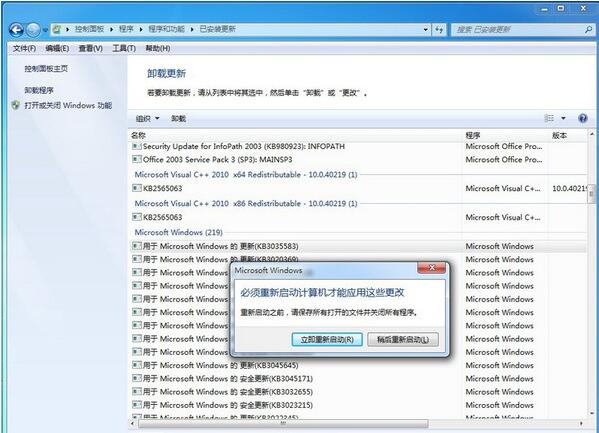The height and width of the screenshot is (433, 599).
Task: Click the shield icon beside Windows 功能
Action: point(16,105)
